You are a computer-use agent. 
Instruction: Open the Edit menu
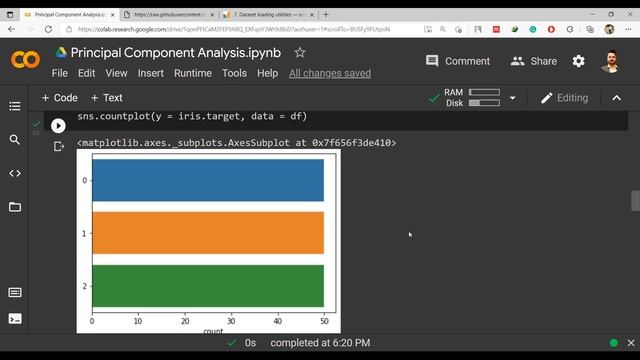point(87,73)
